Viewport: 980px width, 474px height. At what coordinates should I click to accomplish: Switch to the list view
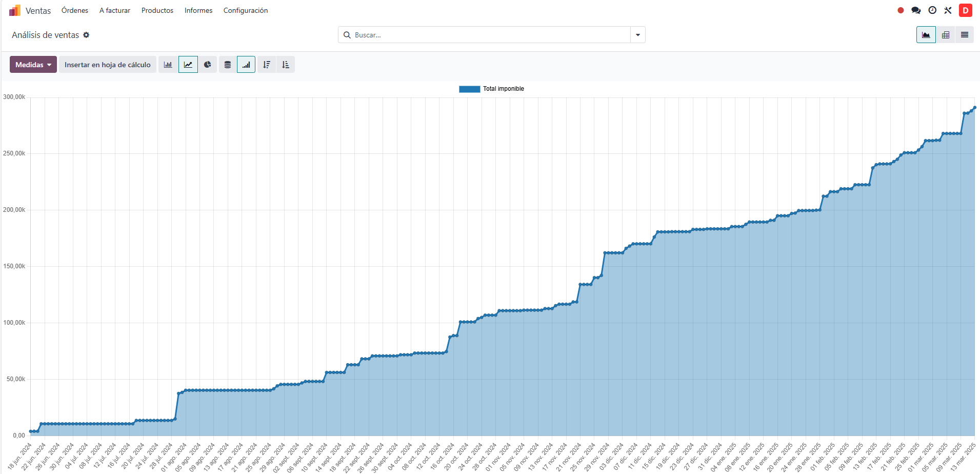point(965,35)
